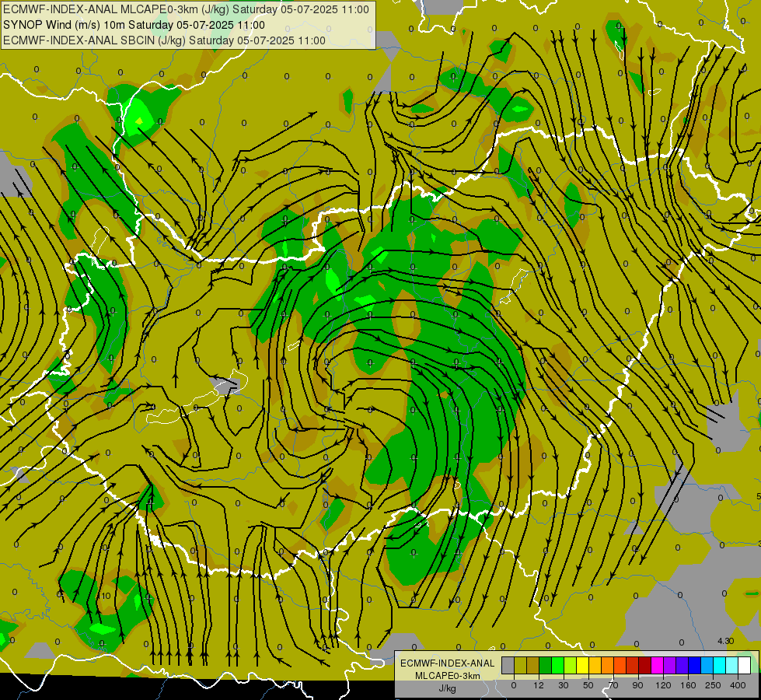Select the orange legend swatch above 70
Screen dimensions: 761x700
coord(608,665)
